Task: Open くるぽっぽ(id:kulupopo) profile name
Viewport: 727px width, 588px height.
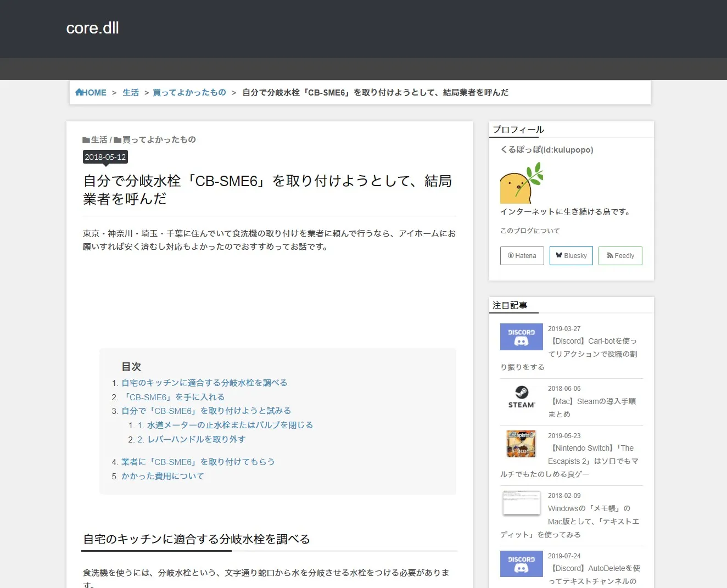Action: [x=547, y=150]
